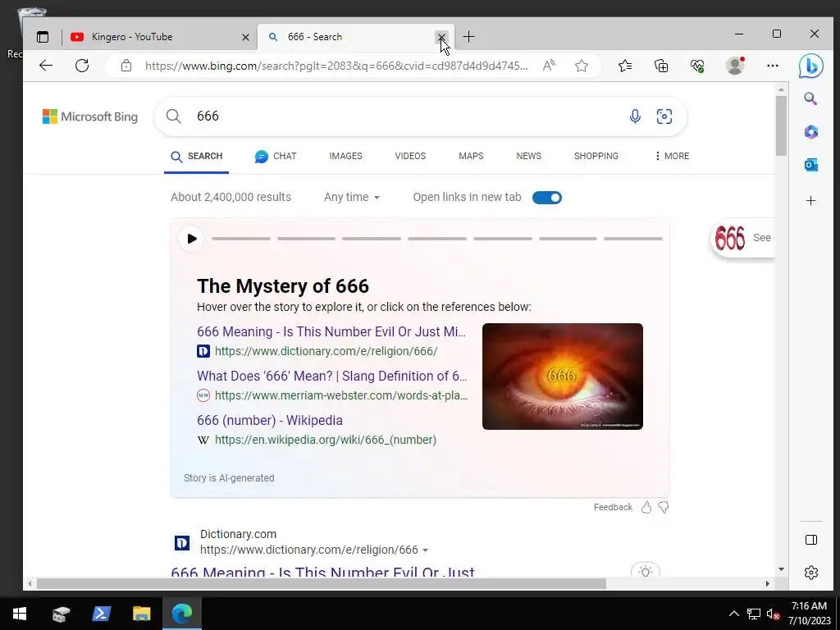This screenshot has width=840, height=630.
Task: Switch to the VIDEOS tab
Action: pos(410,156)
